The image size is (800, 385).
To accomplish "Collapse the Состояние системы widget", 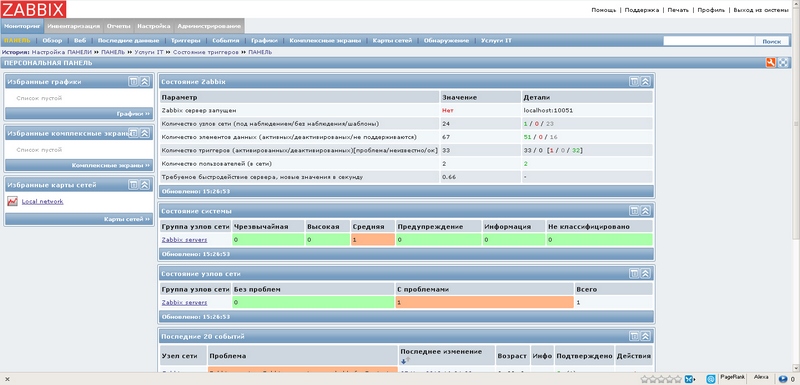I will [x=645, y=211].
